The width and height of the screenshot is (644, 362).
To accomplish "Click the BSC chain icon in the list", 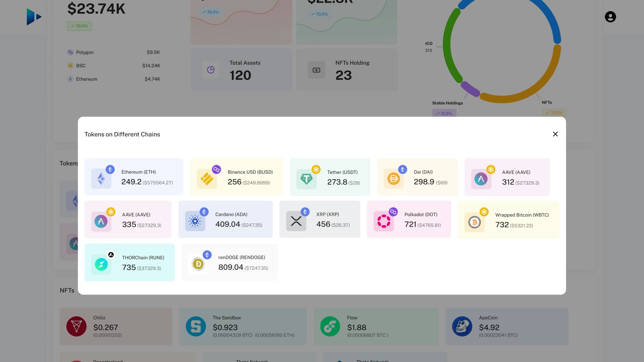I will pyautogui.click(x=70, y=66).
